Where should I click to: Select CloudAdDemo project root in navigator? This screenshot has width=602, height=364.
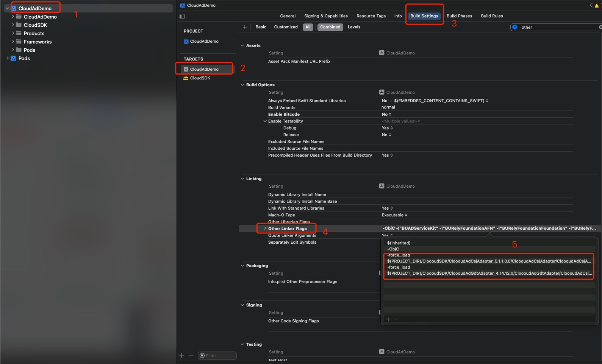pos(35,8)
